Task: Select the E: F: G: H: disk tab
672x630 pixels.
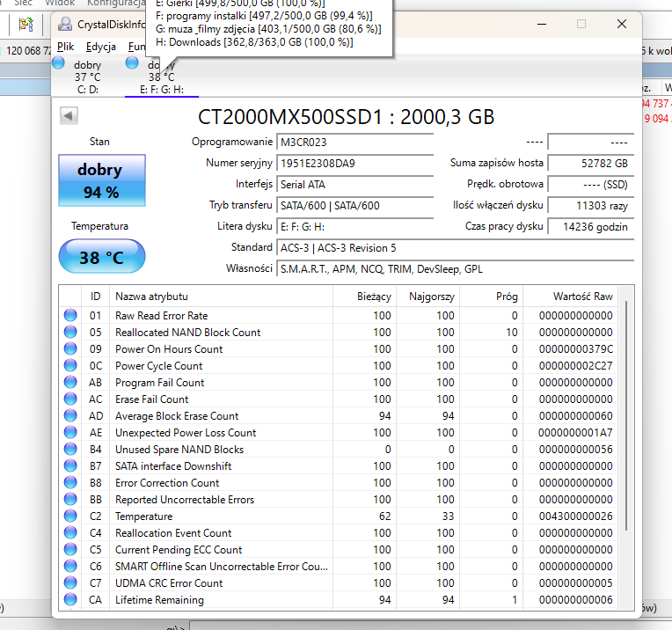Action: pos(161,89)
